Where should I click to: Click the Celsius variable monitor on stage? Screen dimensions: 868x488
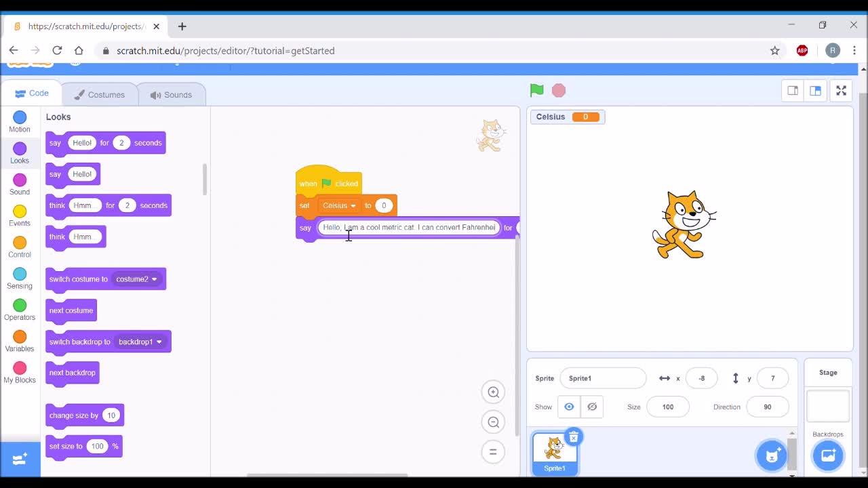pyautogui.click(x=567, y=117)
